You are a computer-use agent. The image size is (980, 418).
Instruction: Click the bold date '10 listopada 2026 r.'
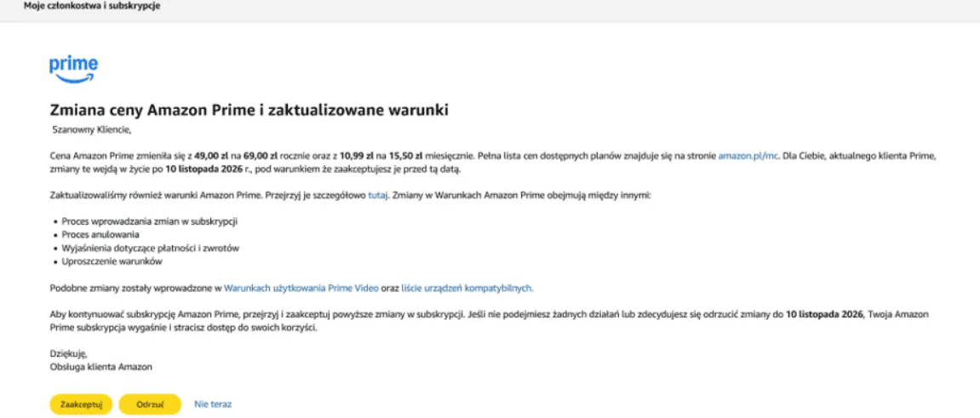coord(207,169)
